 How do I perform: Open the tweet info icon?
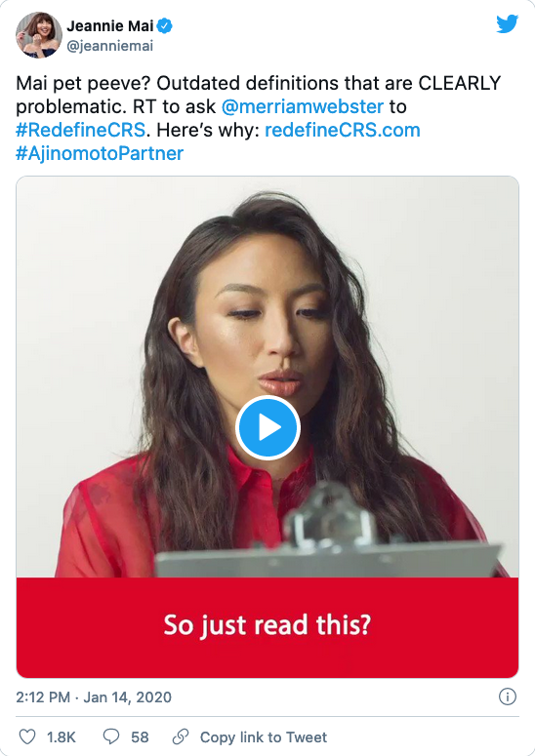pyautogui.click(x=507, y=696)
